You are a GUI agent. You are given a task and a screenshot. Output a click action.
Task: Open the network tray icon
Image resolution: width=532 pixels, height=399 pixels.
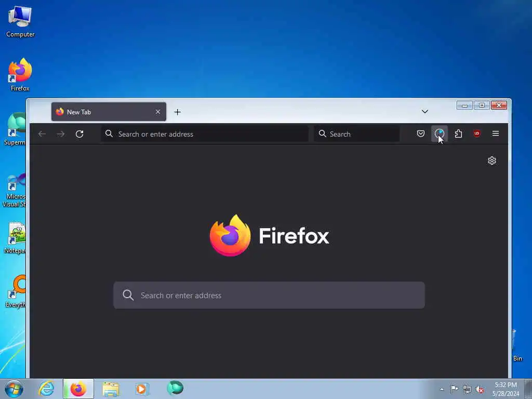467,389
